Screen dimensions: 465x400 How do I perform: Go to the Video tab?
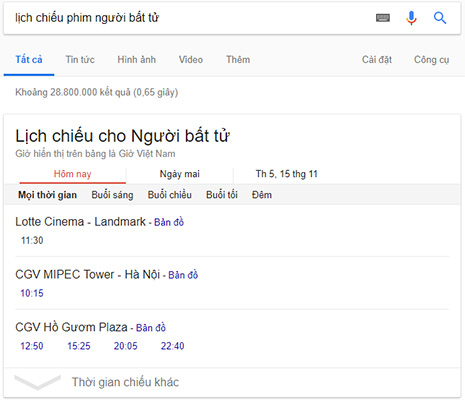[191, 60]
